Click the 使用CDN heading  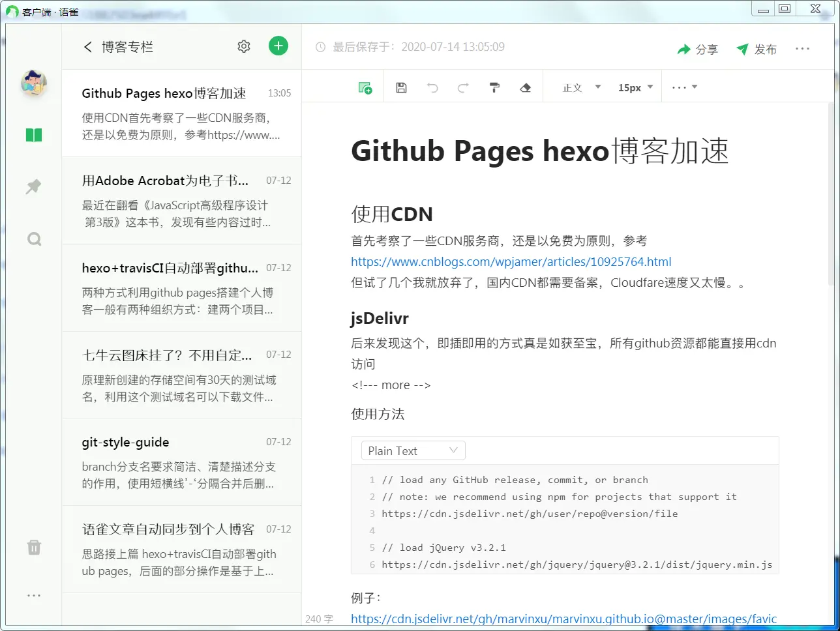(392, 214)
